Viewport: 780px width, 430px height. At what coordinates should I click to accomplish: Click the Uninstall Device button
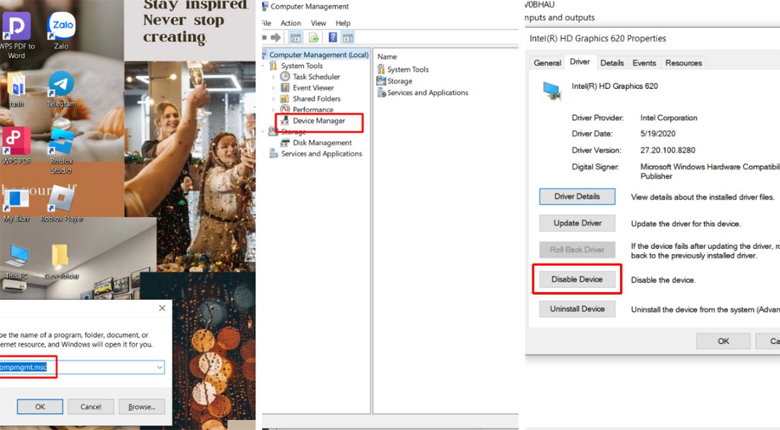tap(577, 309)
